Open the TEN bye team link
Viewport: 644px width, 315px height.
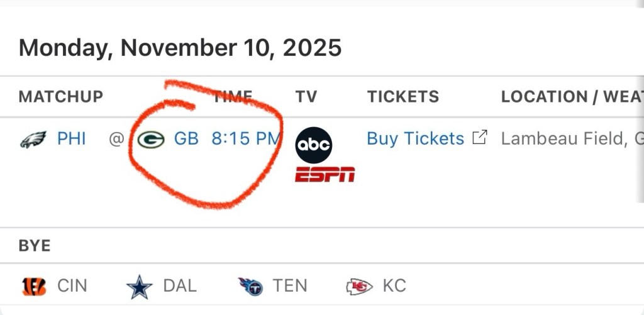pos(290,286)
